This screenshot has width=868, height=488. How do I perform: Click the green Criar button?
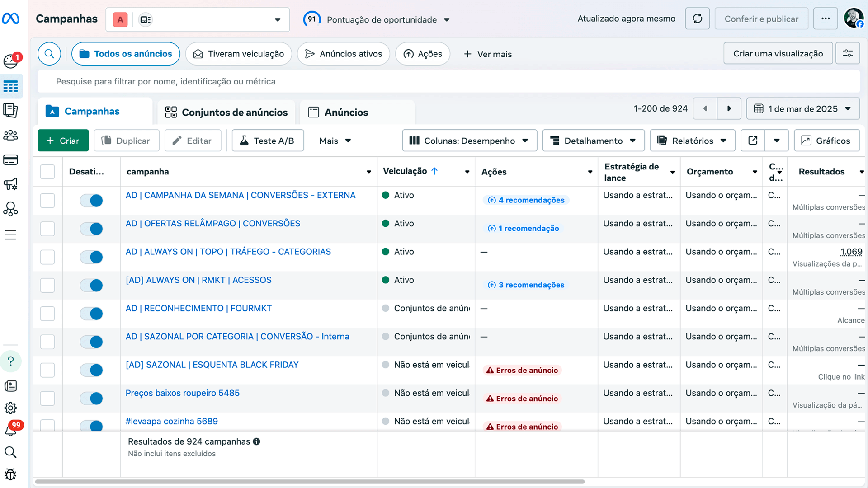(x=63, y=141)
